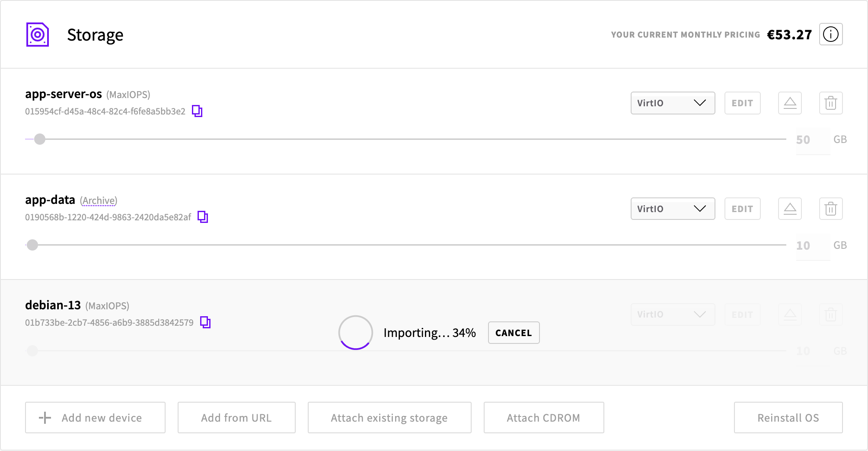The image size is (868, 451).
Task: Copy the debian-13 UUID
Action: pyautogui.click(x=205, y=322)
